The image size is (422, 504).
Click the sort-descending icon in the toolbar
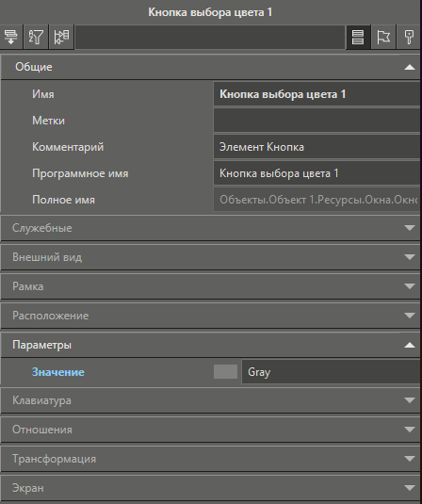(11, 37)
